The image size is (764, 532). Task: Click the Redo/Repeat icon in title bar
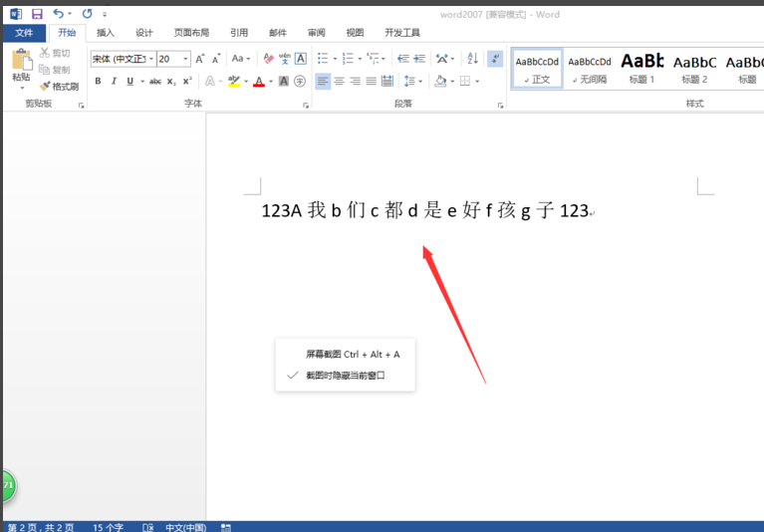pyautogui.click(x=87, y=14)
